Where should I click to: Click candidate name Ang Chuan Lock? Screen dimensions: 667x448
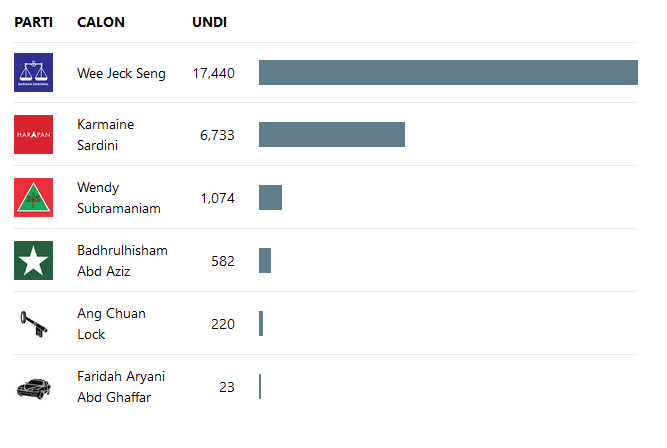click(x=111, y=324)
